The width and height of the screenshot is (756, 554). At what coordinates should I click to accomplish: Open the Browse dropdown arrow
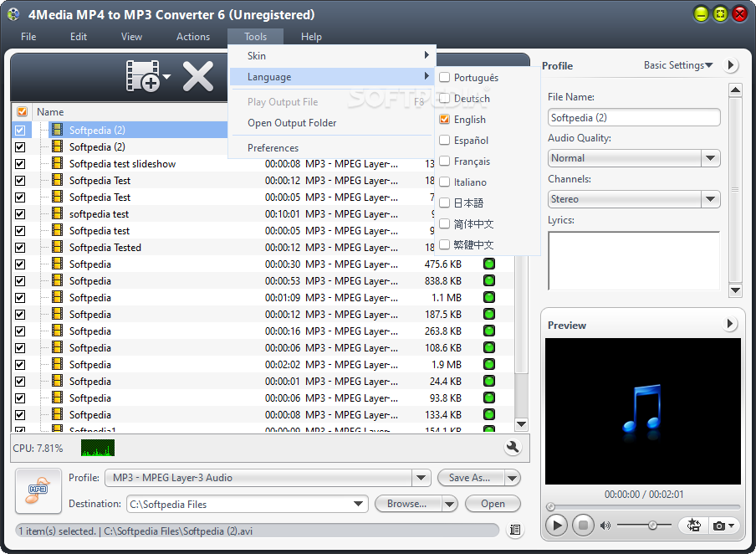[449, 505]
